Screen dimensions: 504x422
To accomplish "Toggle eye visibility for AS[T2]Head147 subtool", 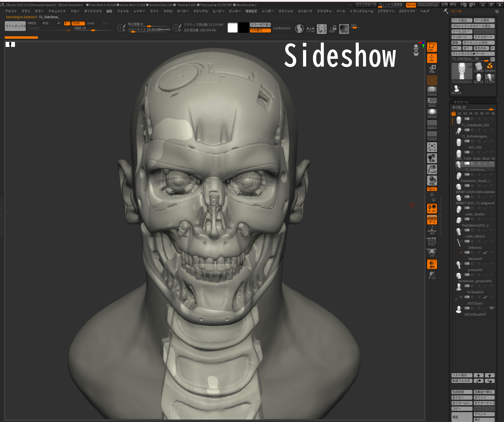I will [491, 308].
